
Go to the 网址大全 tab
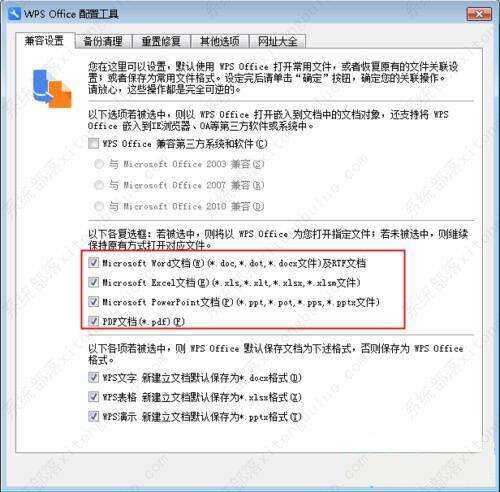click(x=278, y=41)
